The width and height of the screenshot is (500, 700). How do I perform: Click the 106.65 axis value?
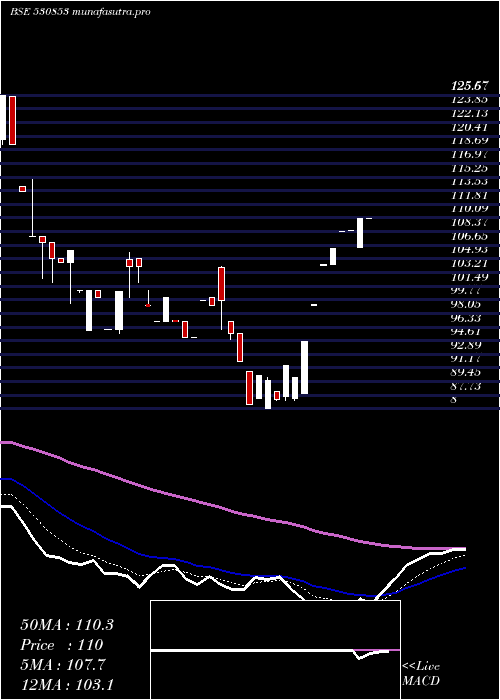(470, 236)
